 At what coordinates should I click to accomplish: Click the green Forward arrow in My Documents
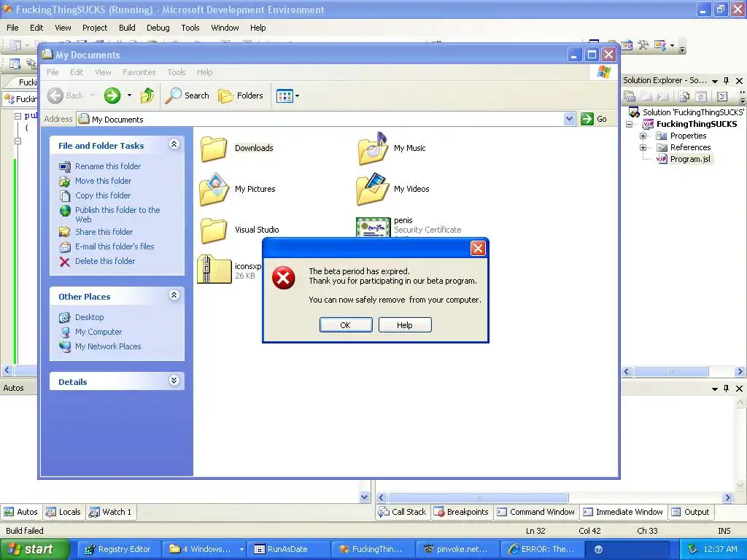[112, 96]
